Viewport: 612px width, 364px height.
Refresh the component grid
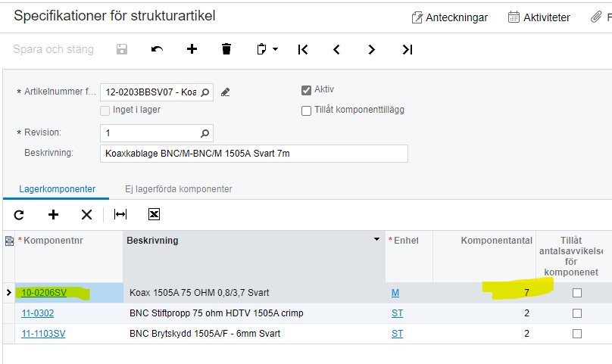pos(19,215)
